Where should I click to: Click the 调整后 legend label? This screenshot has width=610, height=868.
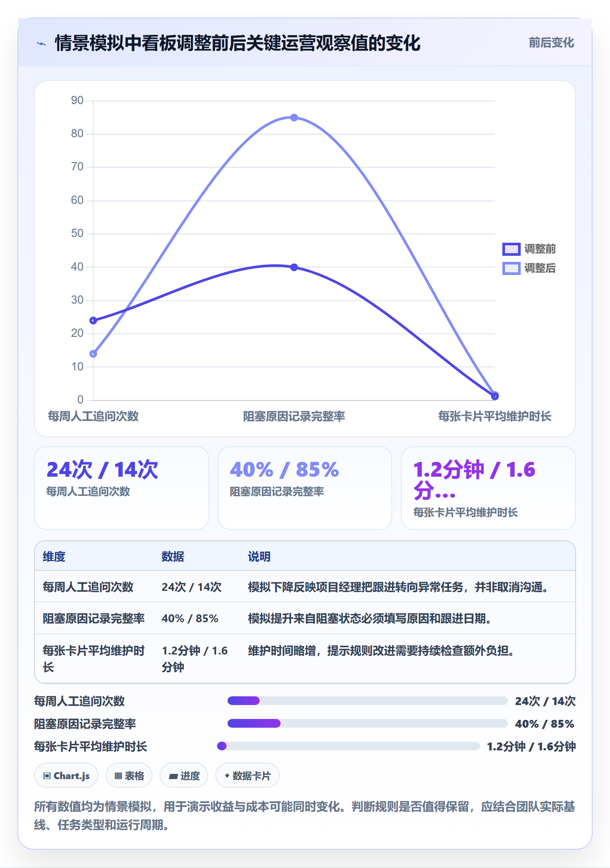pyautogui.click(x=540, y=268)
